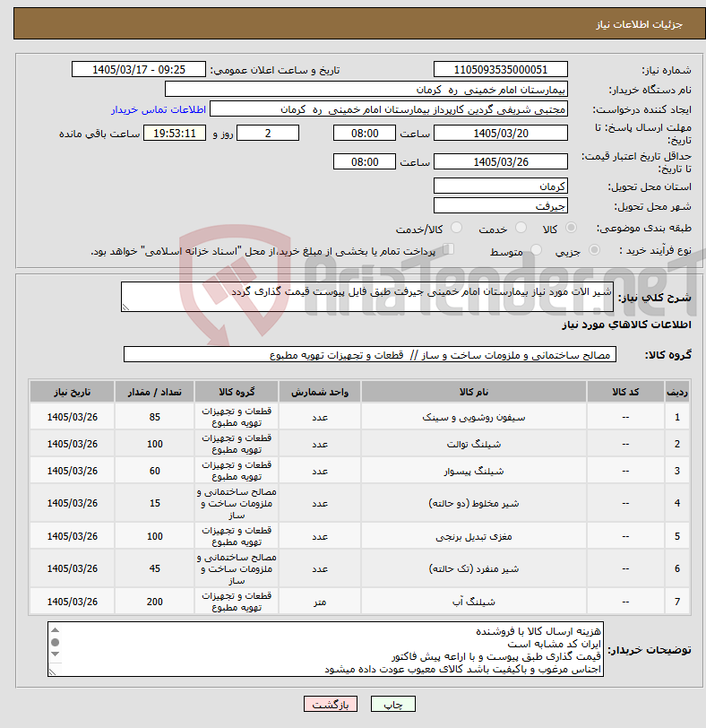The width and height of the screenshot is (706, 728).
Task: Click the buyer notes text area
Action: point(325,649)
